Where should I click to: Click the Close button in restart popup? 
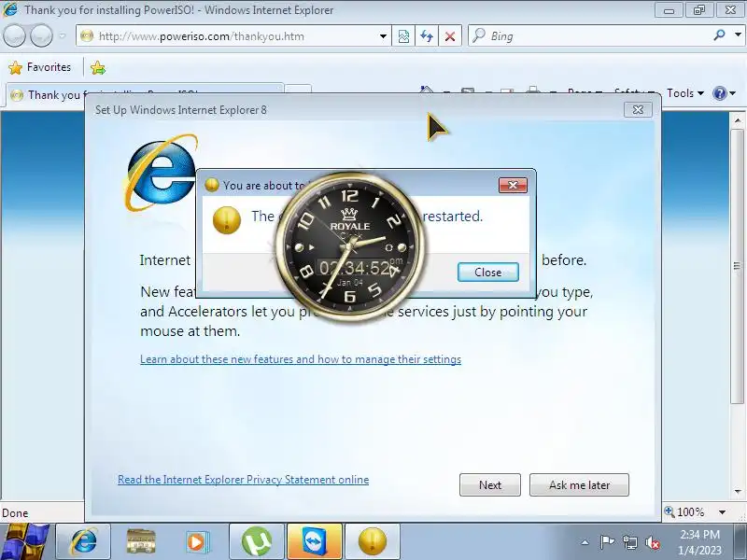point(487,273)
